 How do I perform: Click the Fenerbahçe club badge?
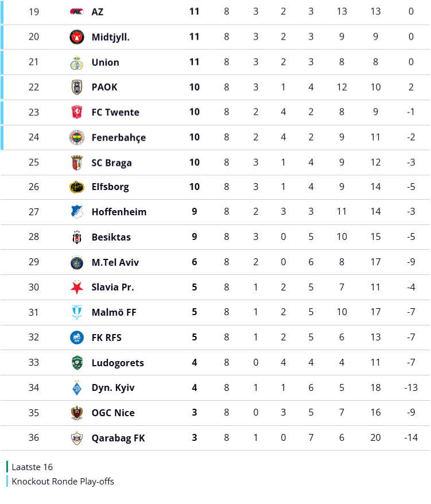77,137
